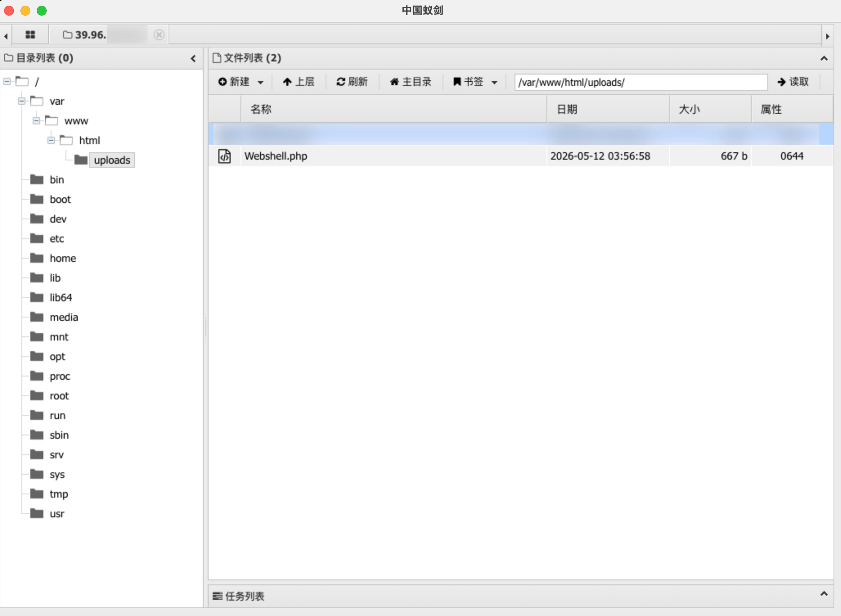This screenshot has width=841, height=616.
Task: Sort by the 属性 column header
Action: [792, 109]
